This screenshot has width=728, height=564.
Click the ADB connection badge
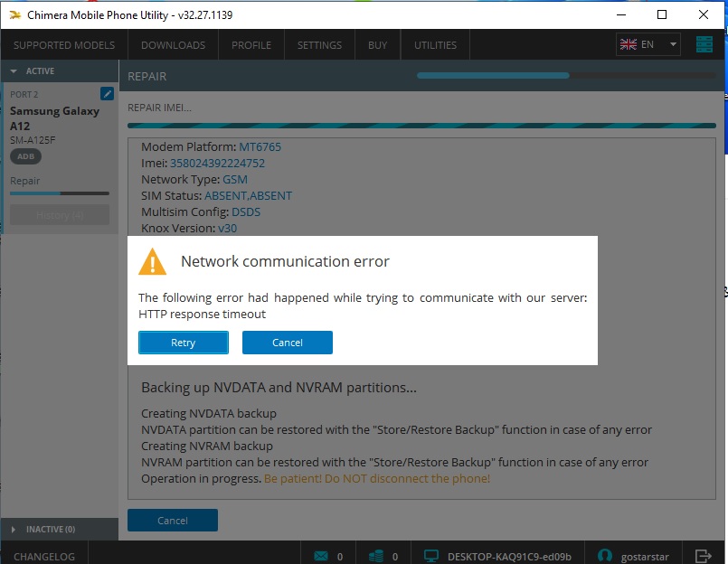[x=25, y=156]
